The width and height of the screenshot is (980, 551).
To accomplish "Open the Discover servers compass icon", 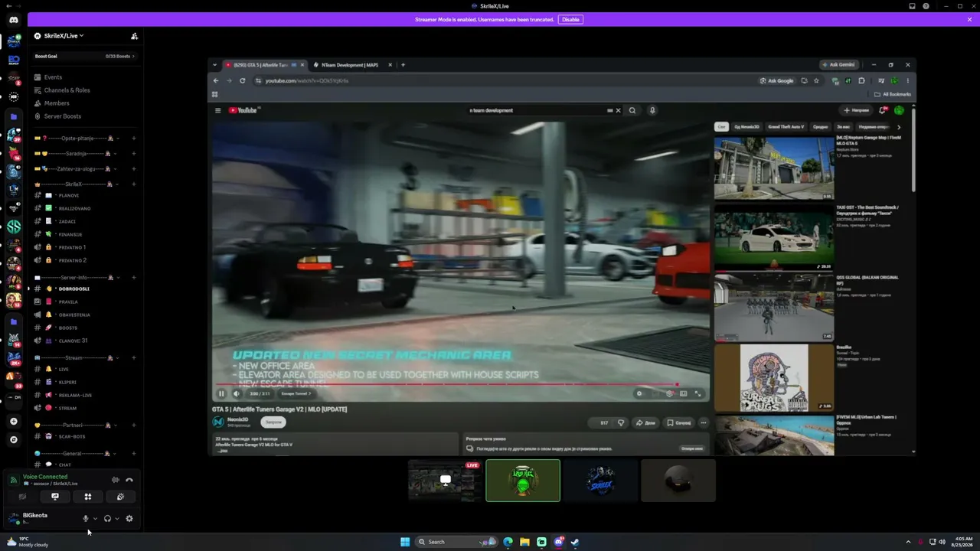I will click(14, 439).
